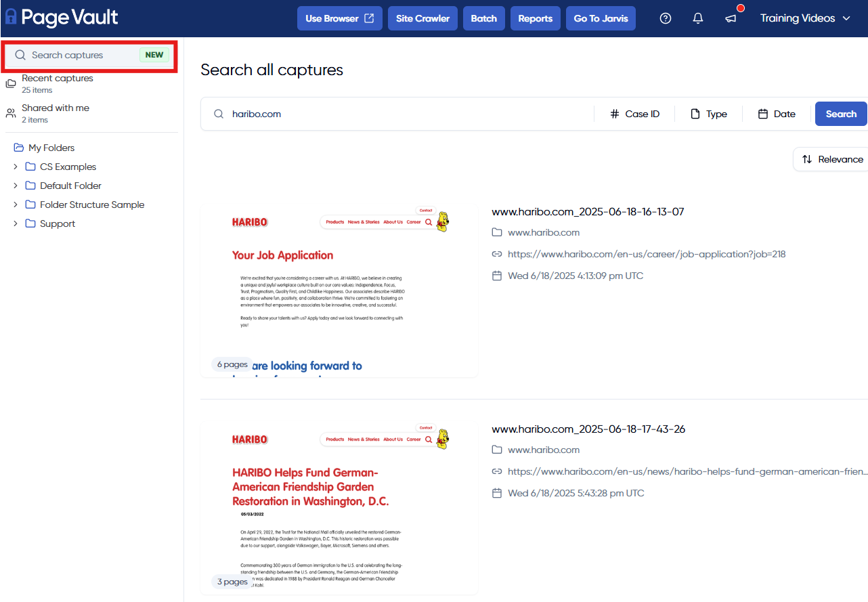Screen dimensions: 868x602
Task: Click the Shared with me people icon
Action: coord(11,113)
